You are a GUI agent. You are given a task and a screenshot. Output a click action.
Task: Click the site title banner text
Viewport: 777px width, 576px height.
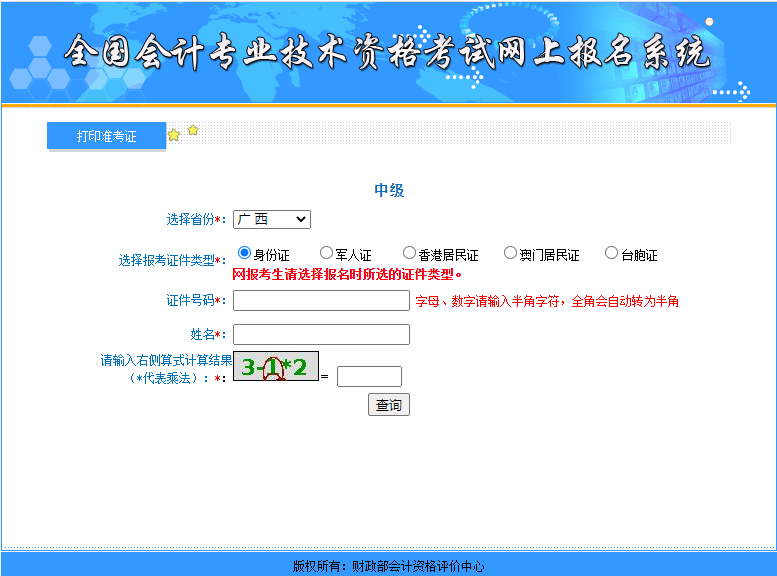coord(386,52)
